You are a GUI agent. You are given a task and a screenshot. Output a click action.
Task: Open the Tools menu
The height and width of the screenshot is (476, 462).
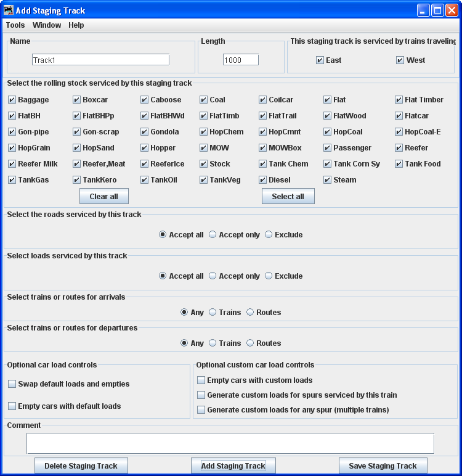tap(15, 25)
